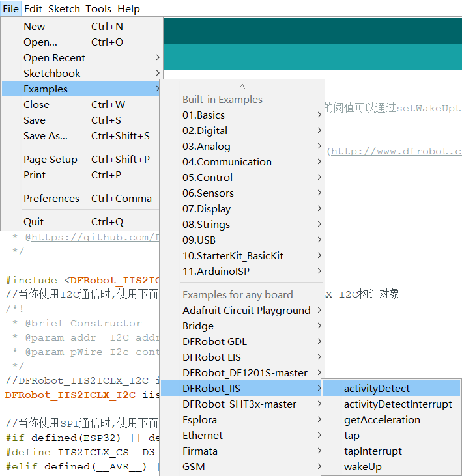
Task: Choose Open... from the File menu
Action: 81,42
